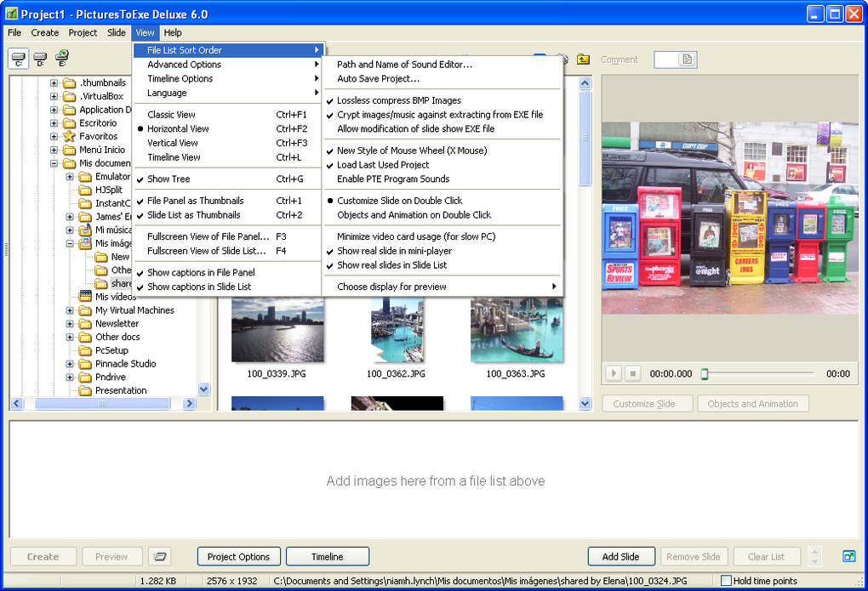Toggle New Style of Mouse Wheel option
Image resolution: width=868 pixels, height=591 pixels.
pos(443,151)
